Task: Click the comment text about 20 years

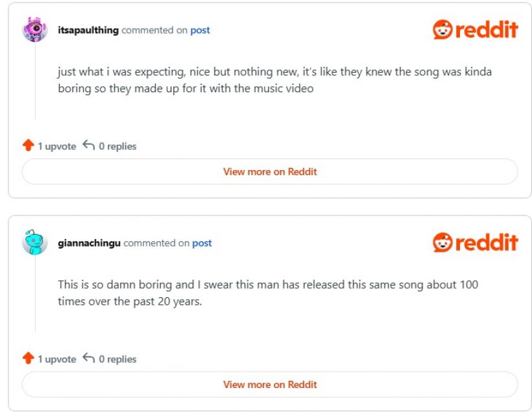Action: (x=268, y=293)
